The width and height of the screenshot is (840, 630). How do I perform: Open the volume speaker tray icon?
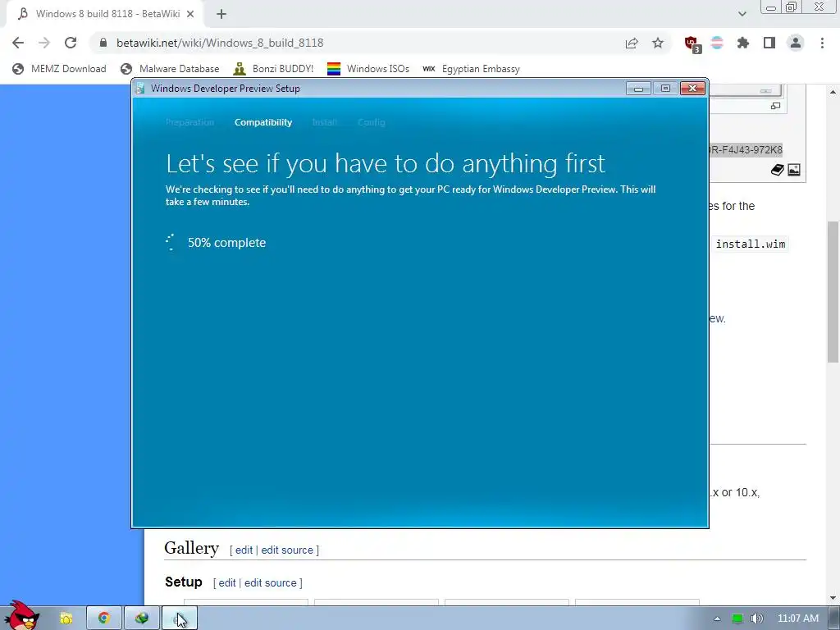point(756,619)
